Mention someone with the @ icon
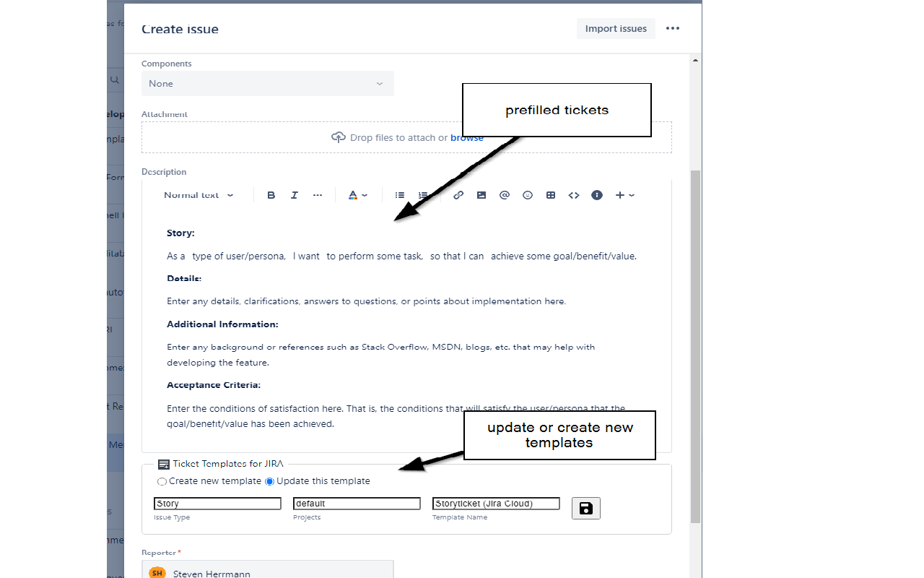Image resolution: width=924 pixels, height=578 pixels. click(505, 195)
